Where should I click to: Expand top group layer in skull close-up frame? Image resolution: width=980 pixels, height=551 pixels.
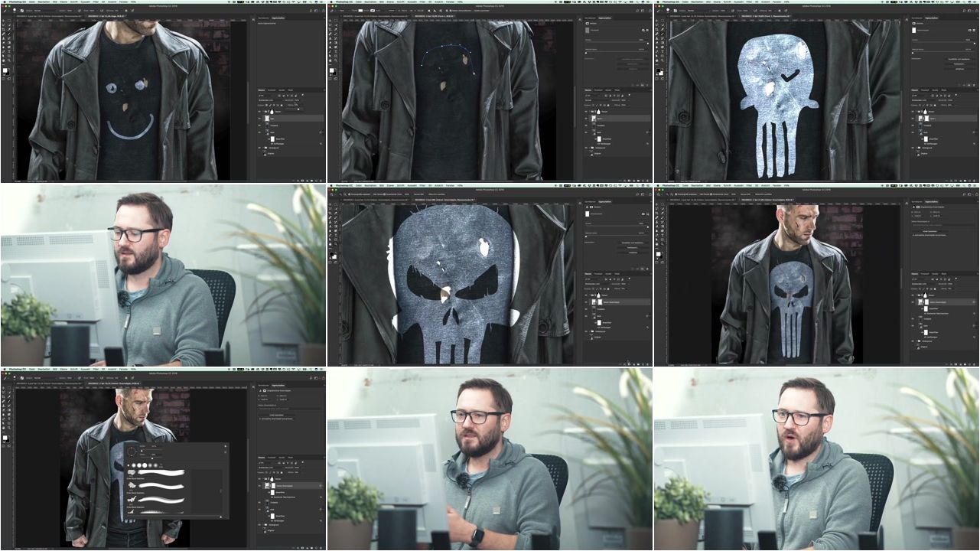589,295
